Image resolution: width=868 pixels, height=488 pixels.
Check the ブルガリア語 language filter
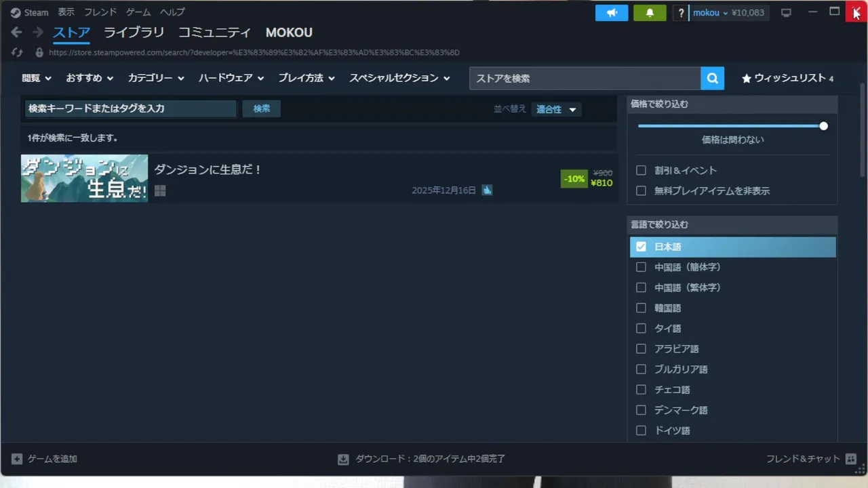click(x=641, y=369)
